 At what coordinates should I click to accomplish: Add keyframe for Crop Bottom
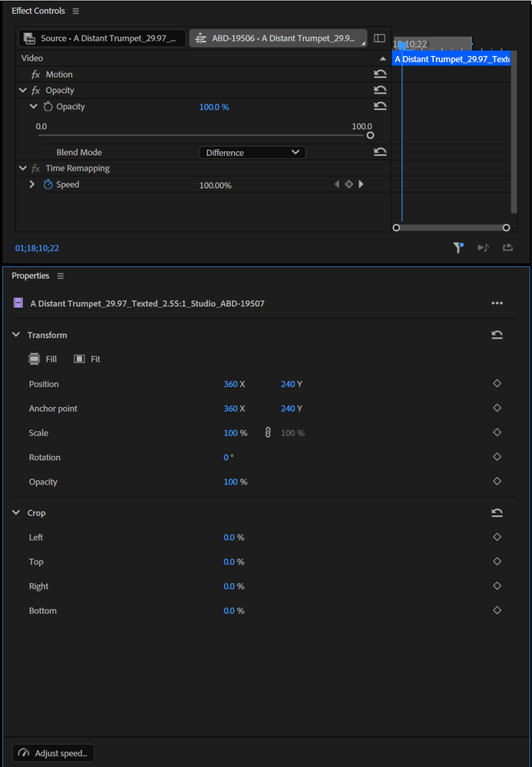click(497, 610)
